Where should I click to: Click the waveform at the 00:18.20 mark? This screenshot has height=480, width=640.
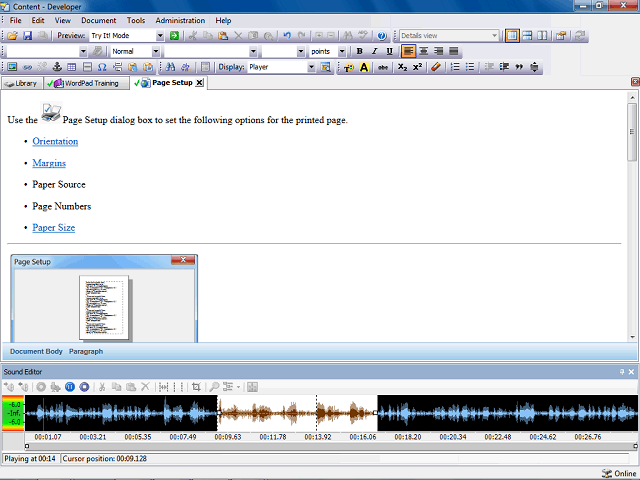(408, 413)
